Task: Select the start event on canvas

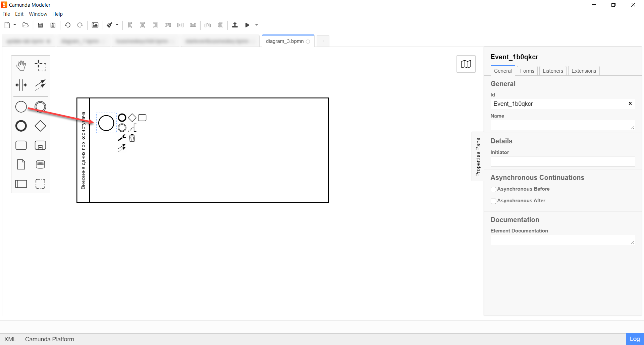Action: coord(106,123)
